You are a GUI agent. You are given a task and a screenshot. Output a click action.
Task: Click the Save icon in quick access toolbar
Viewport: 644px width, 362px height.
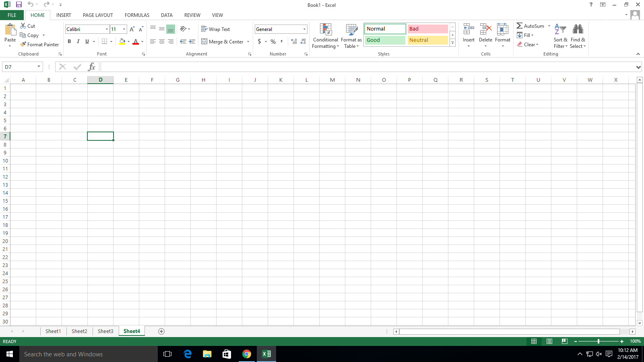[19, 4]
